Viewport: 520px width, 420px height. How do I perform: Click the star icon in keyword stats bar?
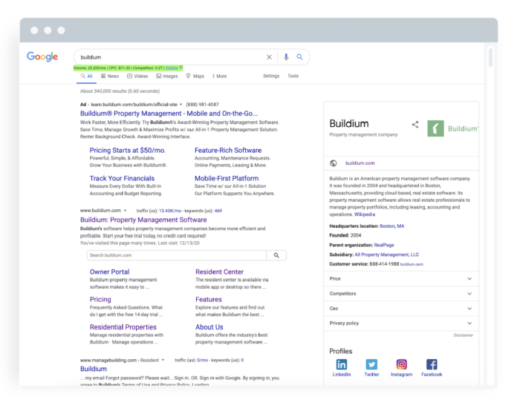click(x=181, y=68)
